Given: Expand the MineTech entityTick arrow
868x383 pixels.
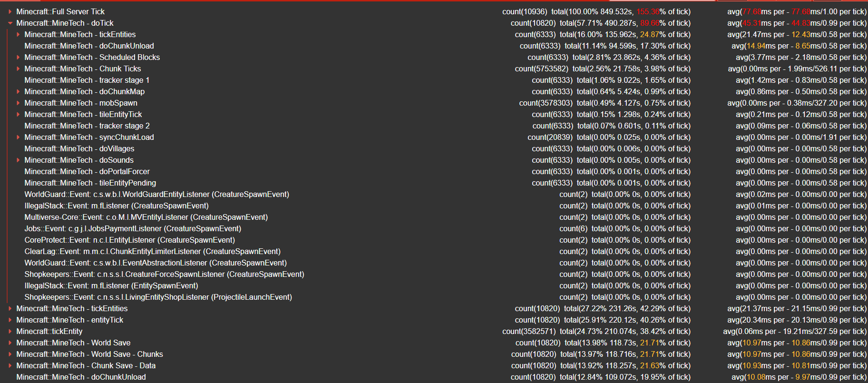Looking at the screenshot, I should pos(10,320).
